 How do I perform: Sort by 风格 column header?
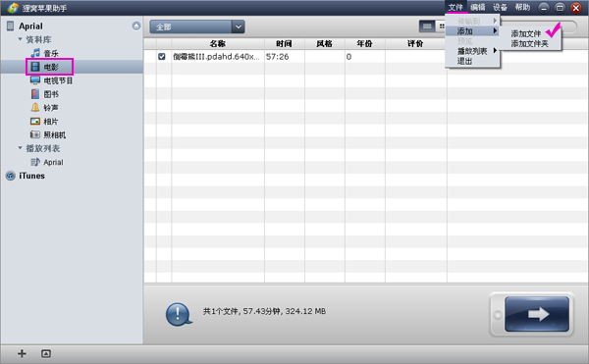[x=325, y=43]
